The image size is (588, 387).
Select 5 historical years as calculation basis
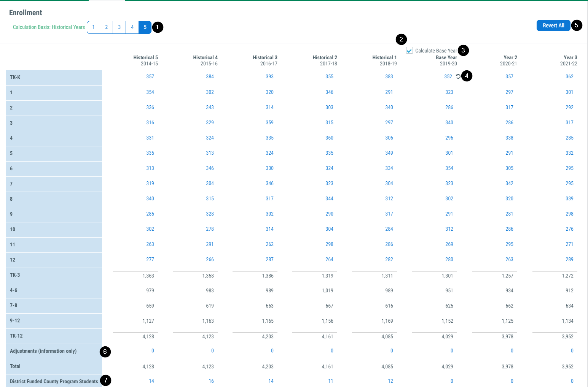(145, 27)
